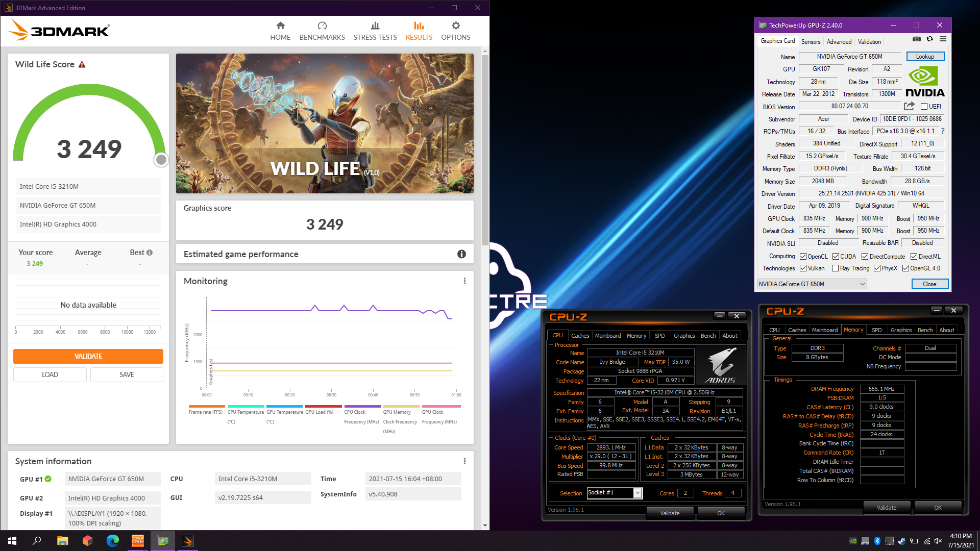Click the LOAD button in 3DMark
The width and height of the screenshot is (980, 551).
(50, 374)
